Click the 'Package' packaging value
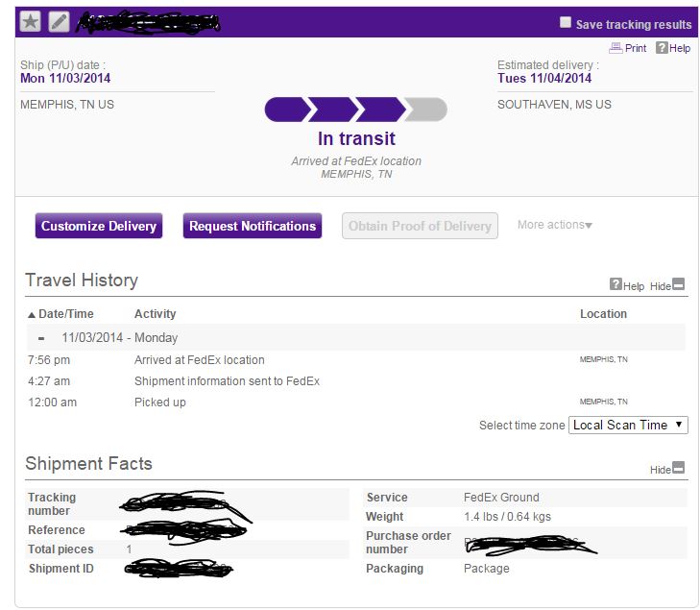The height and width of the screenshot is (610, 700). (486, 569)
